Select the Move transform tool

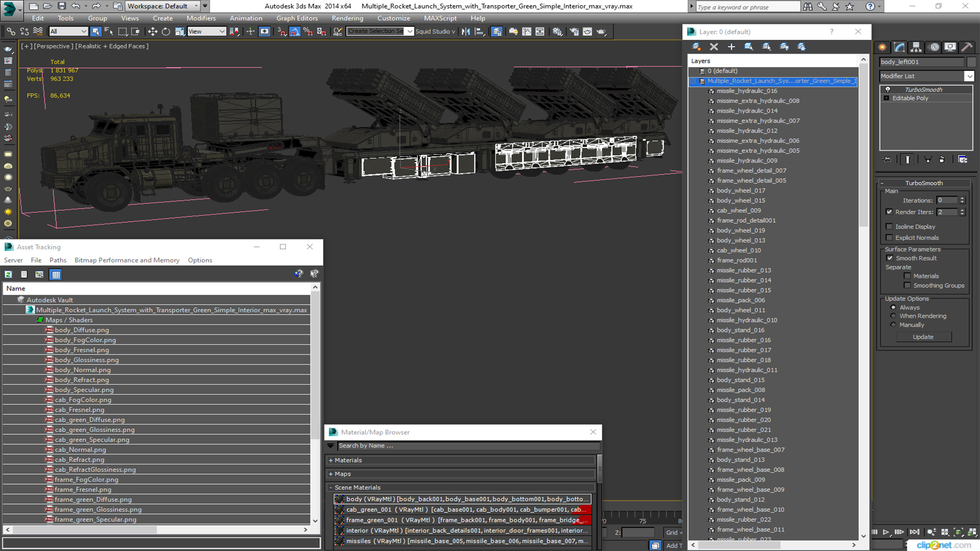tap(153, 32)
